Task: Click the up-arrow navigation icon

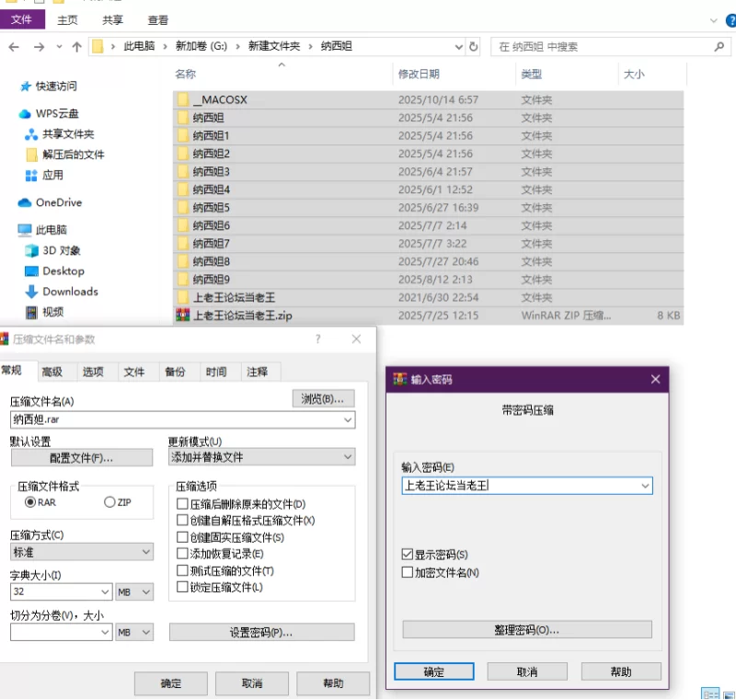Action: click(77, 46)
